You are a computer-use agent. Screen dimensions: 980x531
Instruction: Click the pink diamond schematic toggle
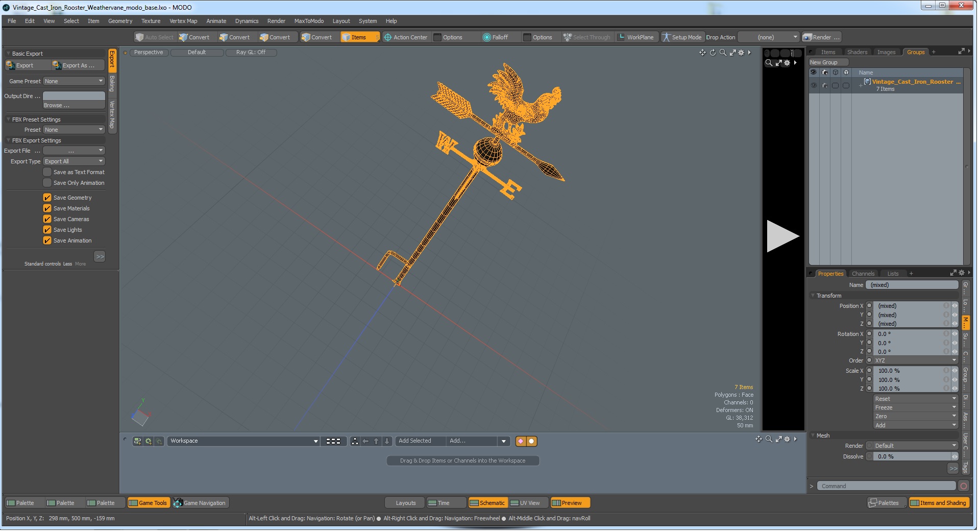(521, 441)
